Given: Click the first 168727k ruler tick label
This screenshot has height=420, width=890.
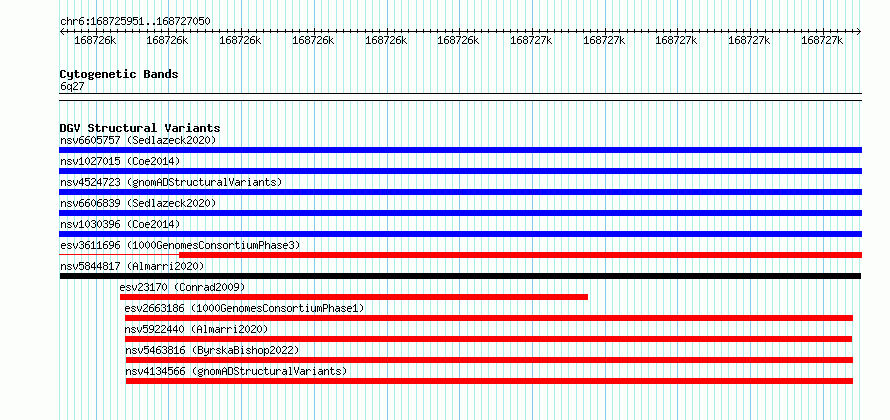Looking at the screenshot, I should (531, 41).
